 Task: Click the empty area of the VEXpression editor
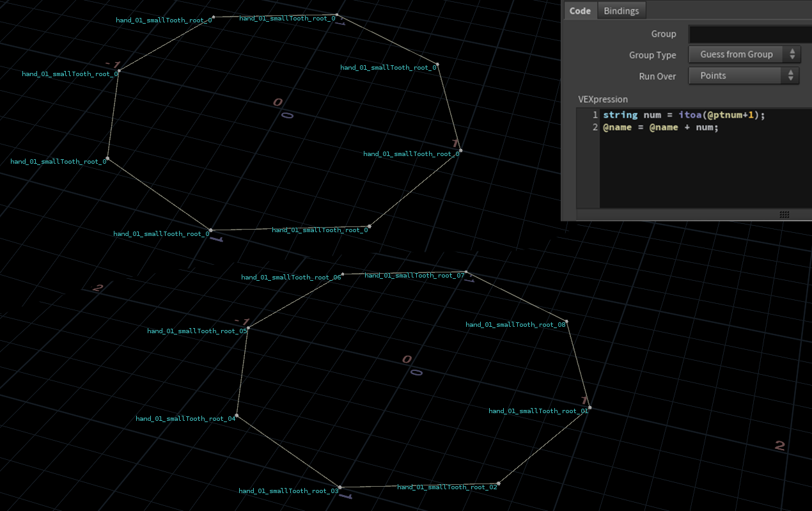(703, 173)
